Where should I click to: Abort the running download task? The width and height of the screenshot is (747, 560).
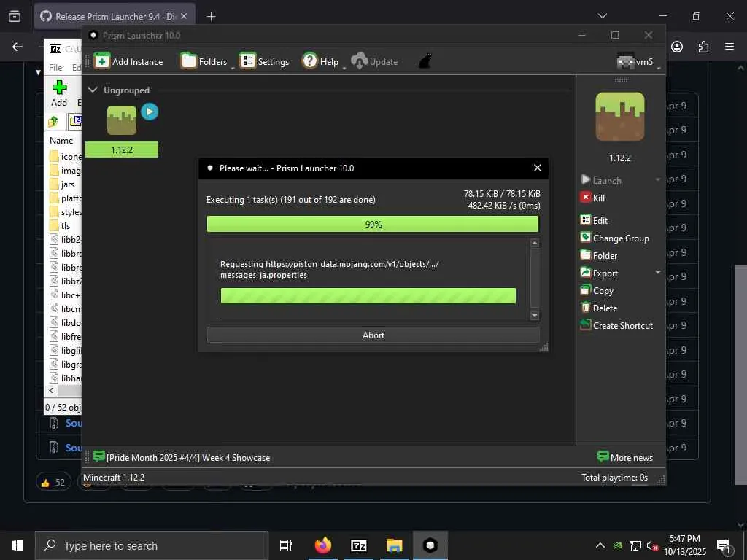(373, 335)
